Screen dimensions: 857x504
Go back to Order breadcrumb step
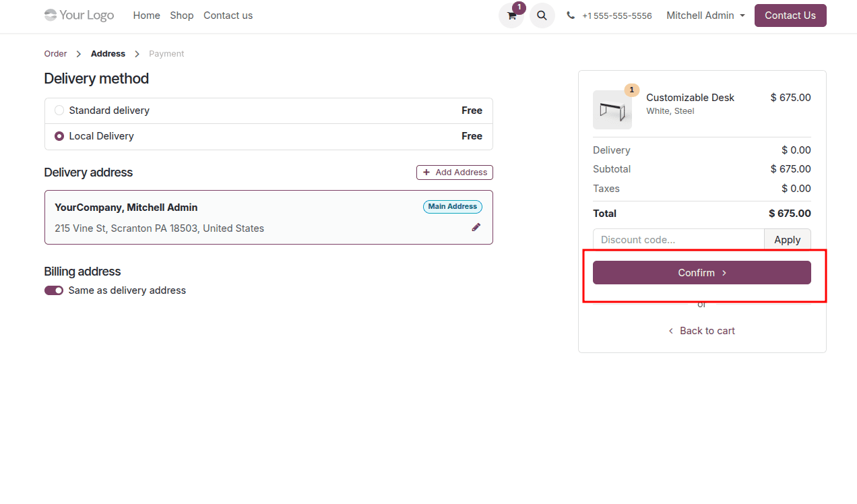click(x=56, y=54)
